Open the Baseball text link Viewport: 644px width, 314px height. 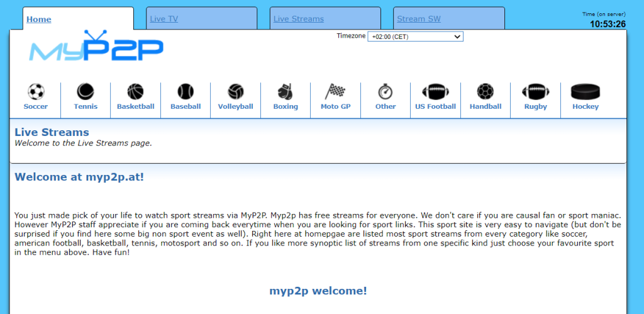[186, 106]
